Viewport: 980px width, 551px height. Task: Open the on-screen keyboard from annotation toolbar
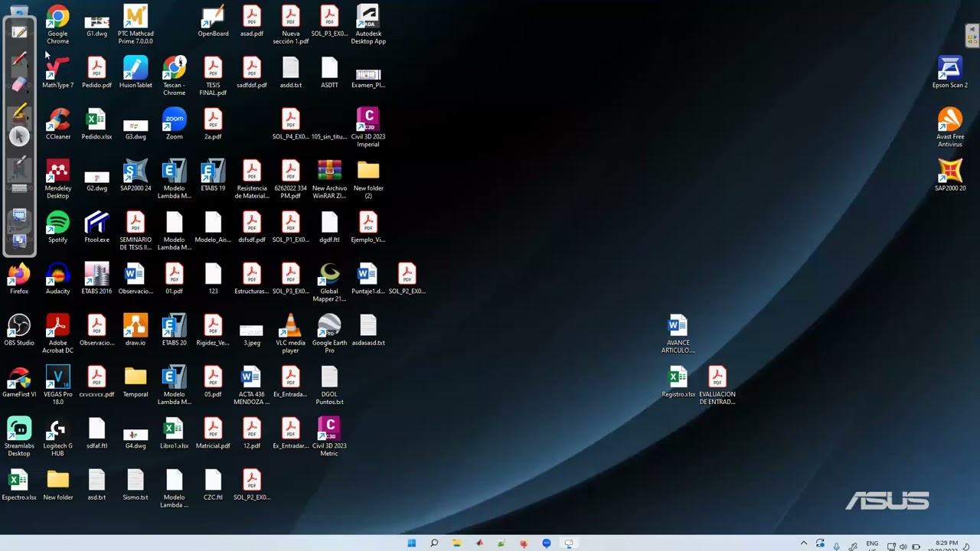pyautogui.click(x=19, y=188)
